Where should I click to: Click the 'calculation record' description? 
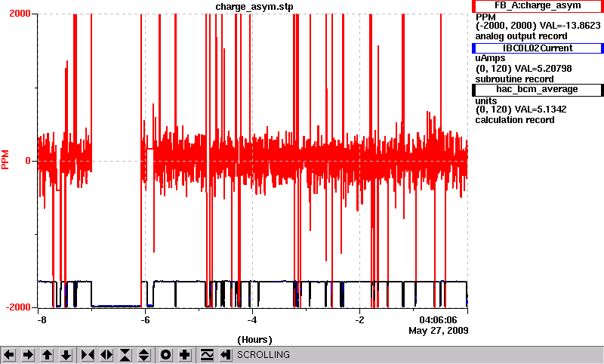(x=515, y=120)
